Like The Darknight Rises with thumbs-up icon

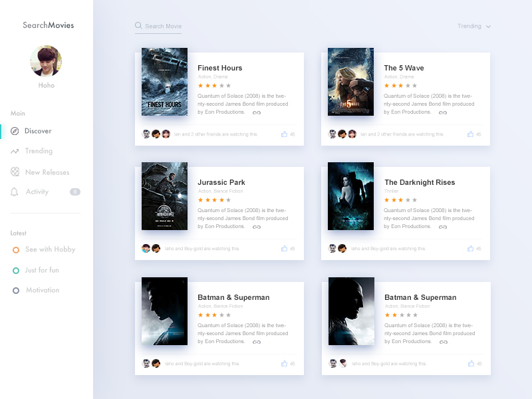(x=471, y=248)
